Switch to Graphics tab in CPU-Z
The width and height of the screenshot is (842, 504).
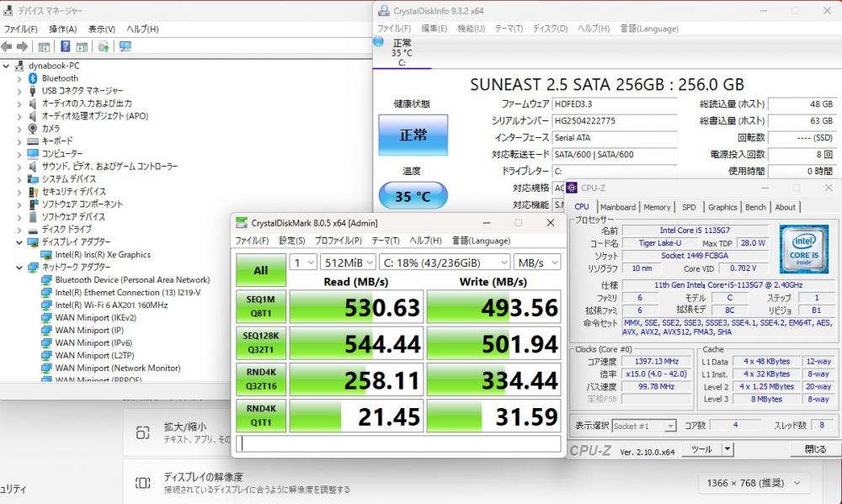(722, 207)
